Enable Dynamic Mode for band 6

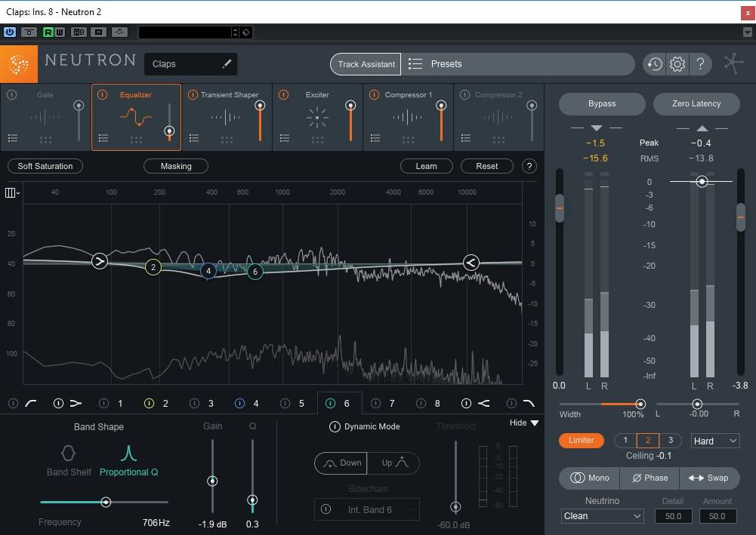point(335,427)
